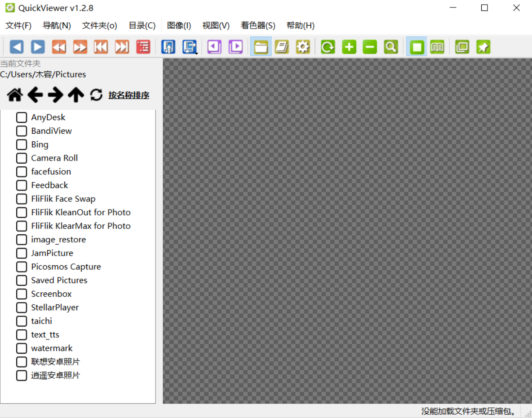This screenshot has width=532, height=418.
Task: Select the text_tts folder
Action: pyautogui.click(x=45, y=335)
